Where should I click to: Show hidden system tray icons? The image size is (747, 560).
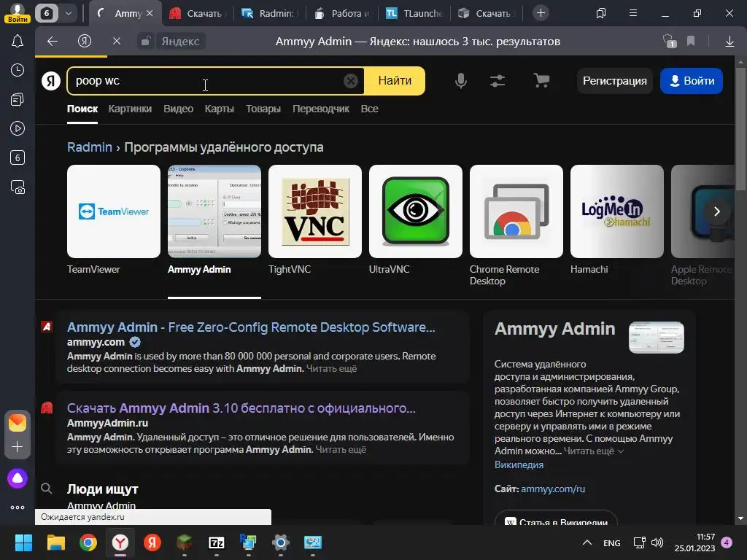tap(587, 542)
